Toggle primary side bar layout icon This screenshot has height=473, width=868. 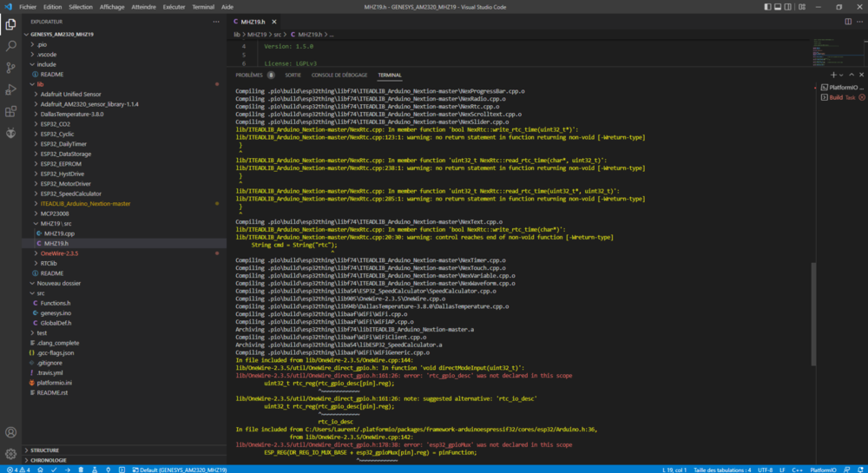coord(767,7)
